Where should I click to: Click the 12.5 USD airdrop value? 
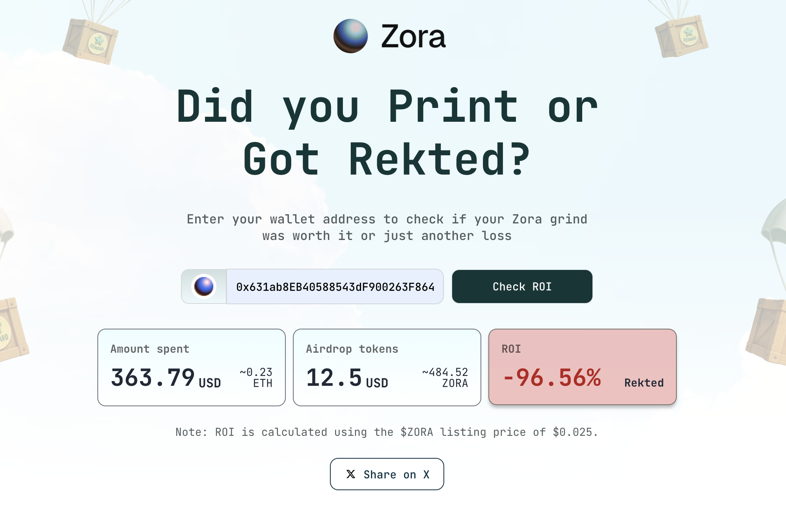point(347,378)
